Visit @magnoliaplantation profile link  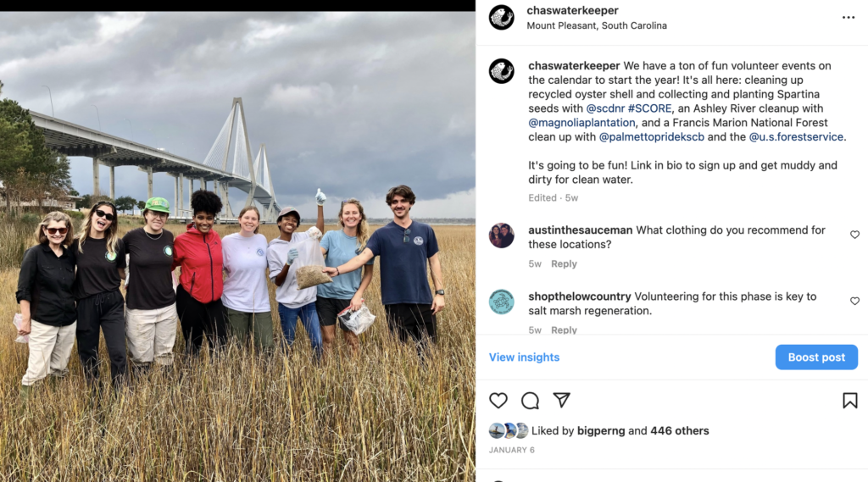581,123
